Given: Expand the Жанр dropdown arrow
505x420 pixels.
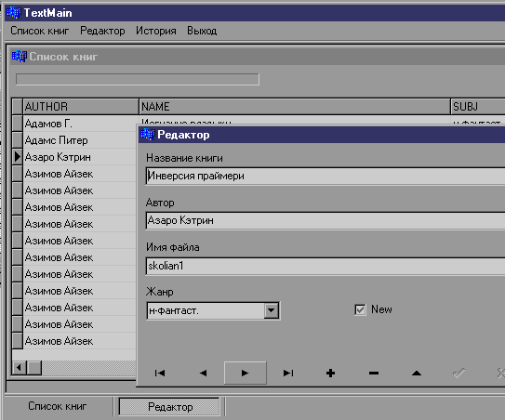Looking at the screenshot, I should click(x=272, y=310).
